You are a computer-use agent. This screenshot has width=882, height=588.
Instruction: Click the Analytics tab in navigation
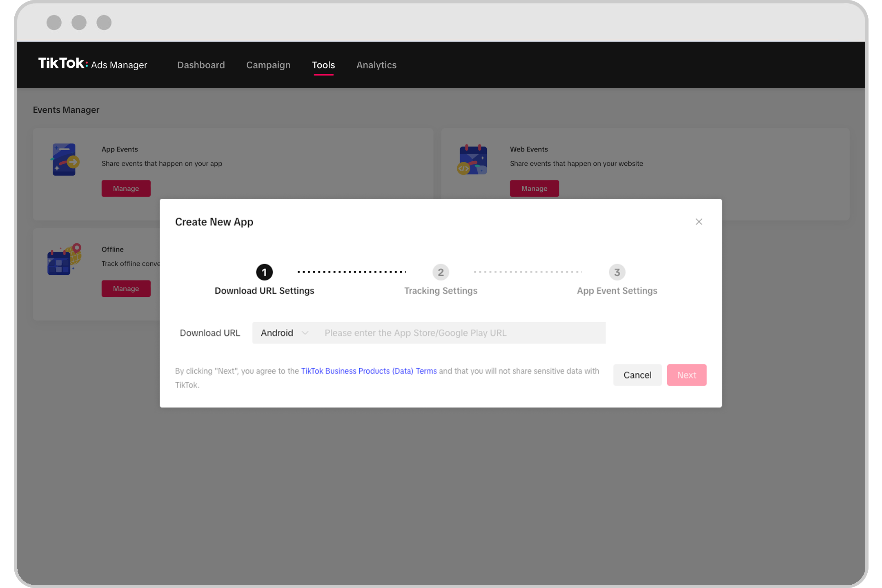click(x=376, y=65)
